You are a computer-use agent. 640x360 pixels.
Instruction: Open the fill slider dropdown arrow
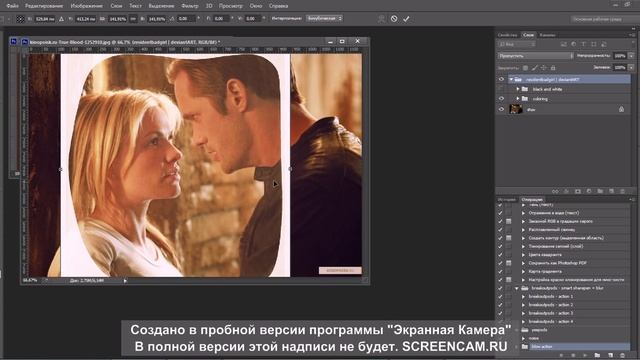(x=631, y=68)
